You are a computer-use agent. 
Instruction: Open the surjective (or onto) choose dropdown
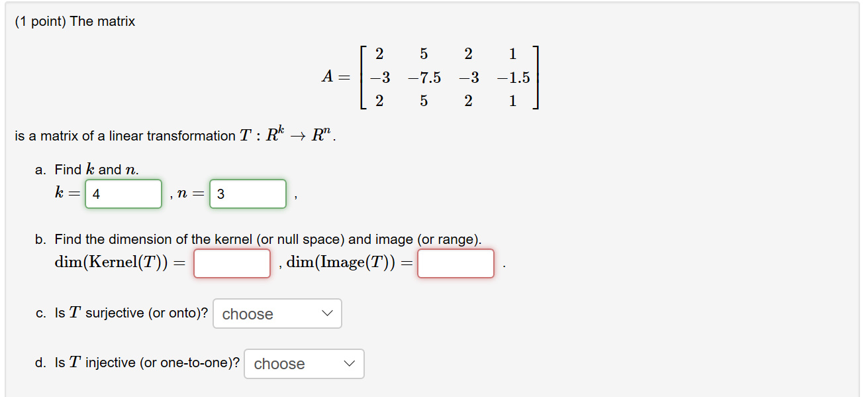277,313
